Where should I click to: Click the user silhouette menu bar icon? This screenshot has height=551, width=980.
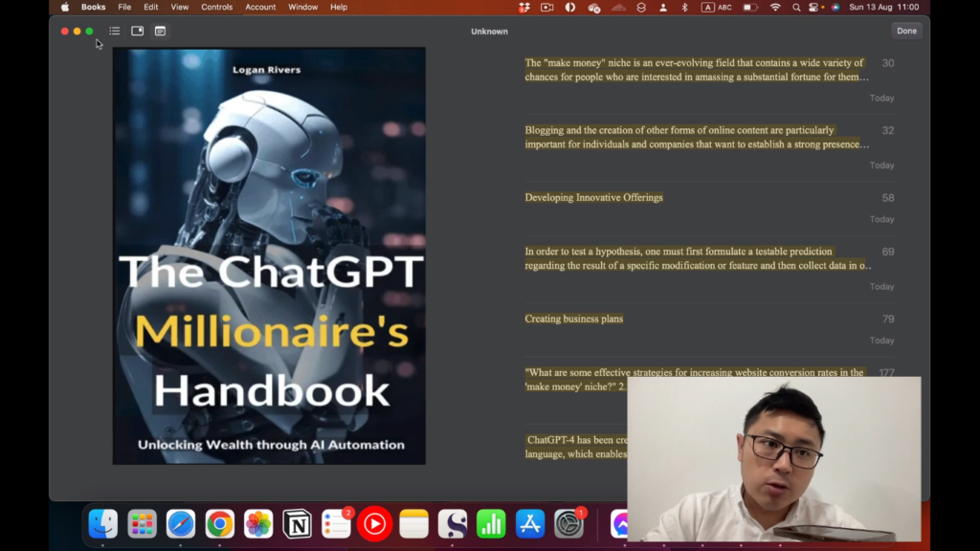(x=663, y=7)
